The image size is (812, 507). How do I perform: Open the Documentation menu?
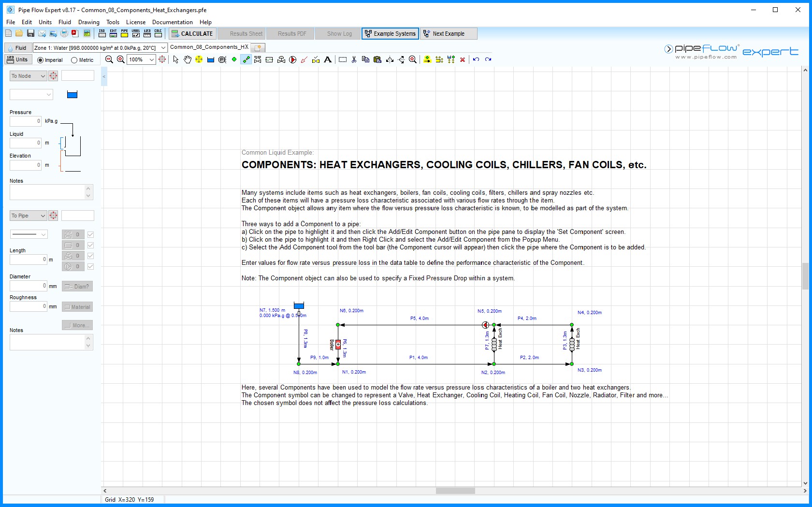(x=172, y=22)
